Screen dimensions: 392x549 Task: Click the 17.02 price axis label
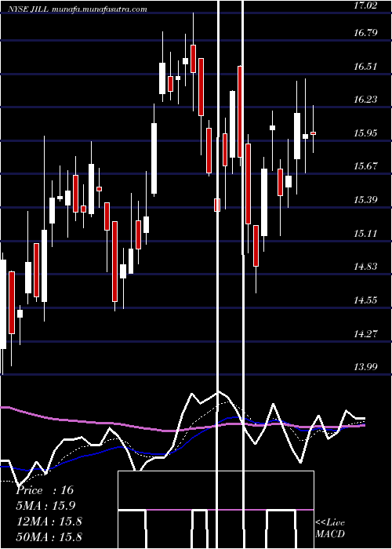[x=366, y=6]
